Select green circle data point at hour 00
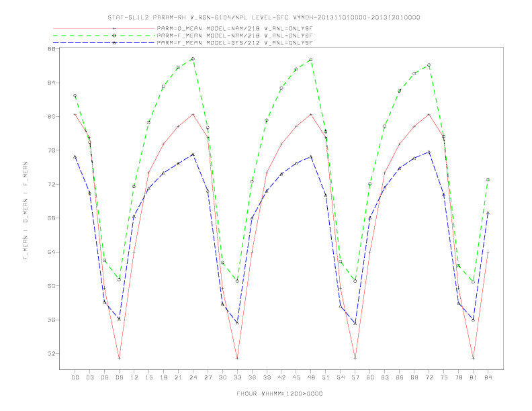The image size is (532, 411). [75, 95]
